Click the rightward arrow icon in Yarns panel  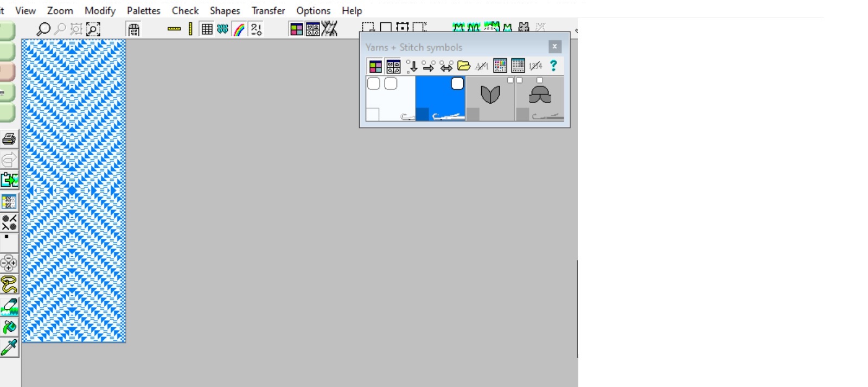(x=429, y=66)
